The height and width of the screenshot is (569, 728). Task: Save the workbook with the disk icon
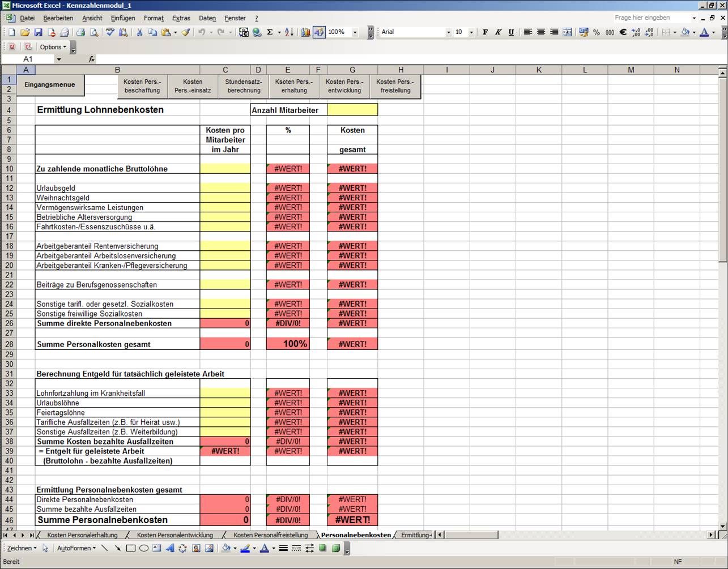click(x=38, y=32)
